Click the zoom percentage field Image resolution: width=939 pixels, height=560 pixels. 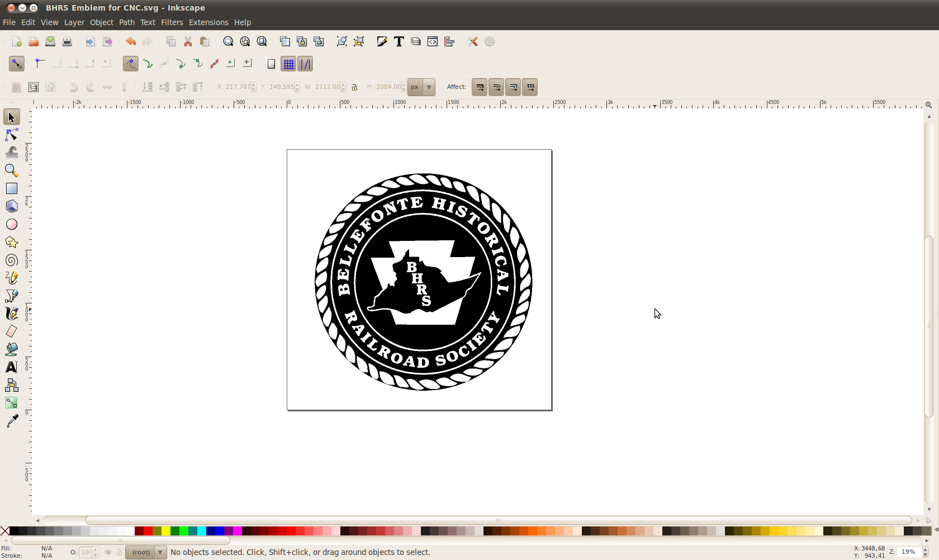[908, 552]
